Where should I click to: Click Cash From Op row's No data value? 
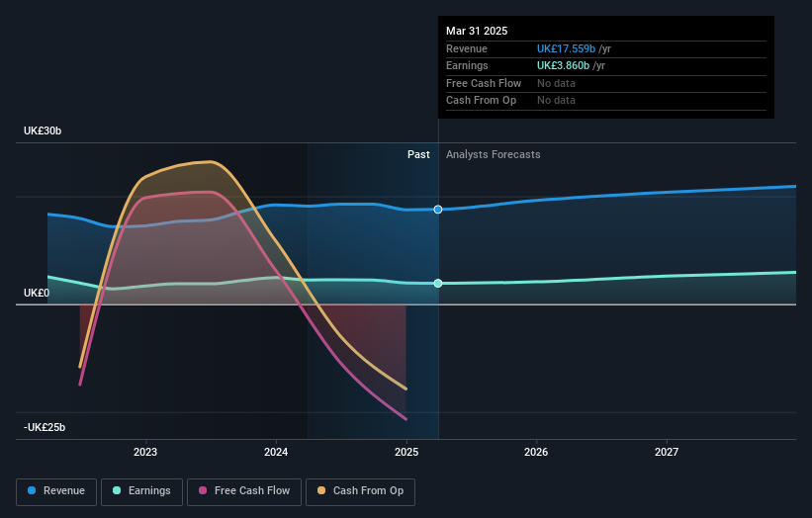click(556, 101)
